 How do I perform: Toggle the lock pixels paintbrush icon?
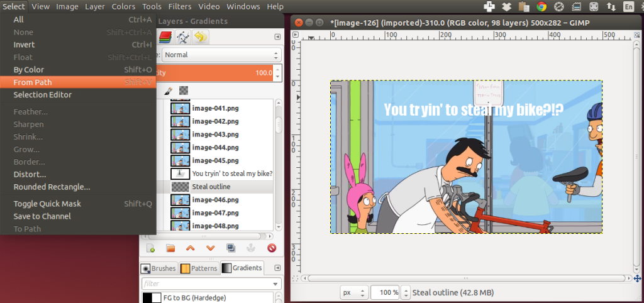coord(169,91)
